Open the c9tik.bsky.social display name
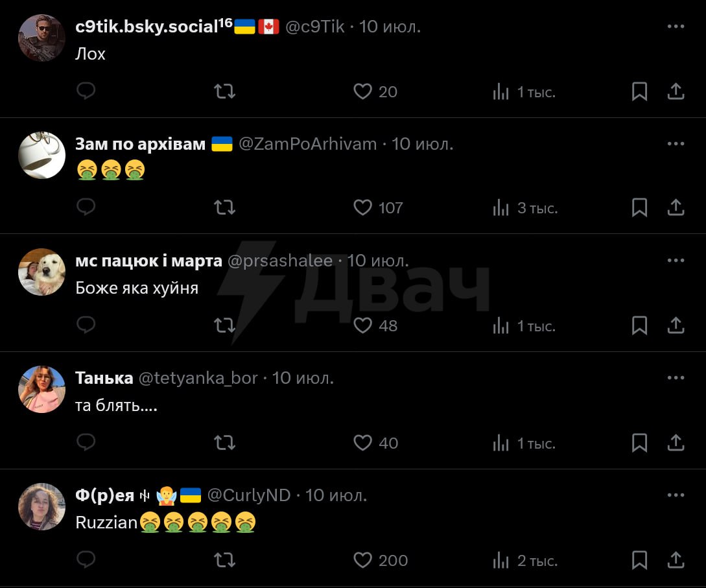The height and width of the screenshot is (588, 706). [x=154, y=27]
